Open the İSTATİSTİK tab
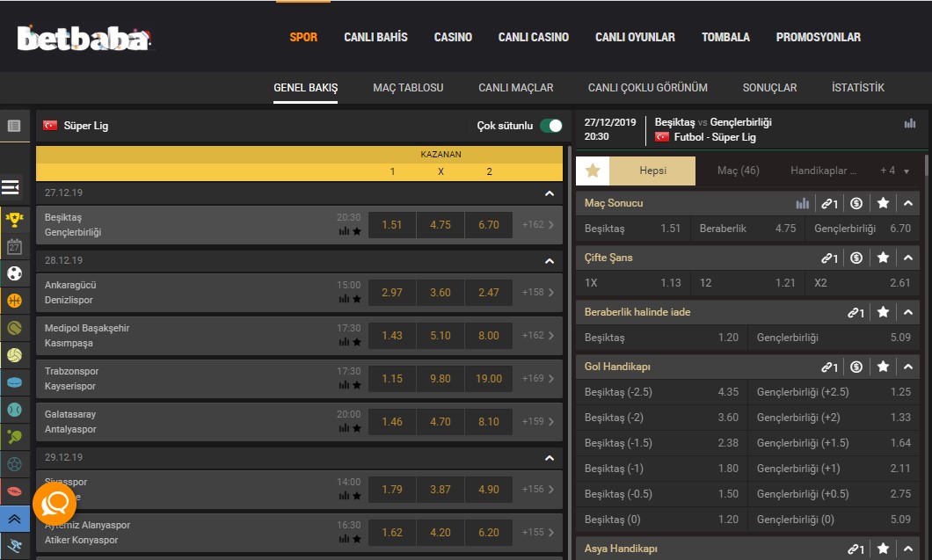This screenshot has width=932, height=560. [857, 87]
